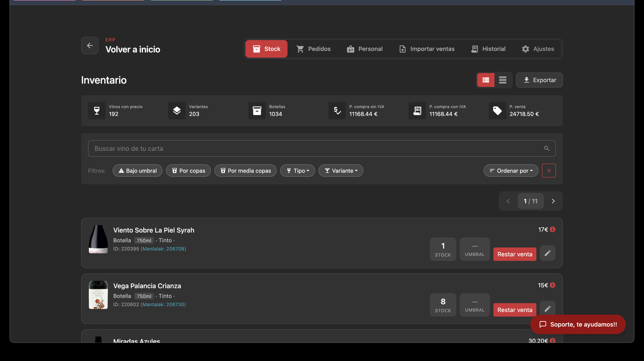The image size is (644, 361).
Task: Click the Vega Palancia Crianza title
Action: pos(147,286)
